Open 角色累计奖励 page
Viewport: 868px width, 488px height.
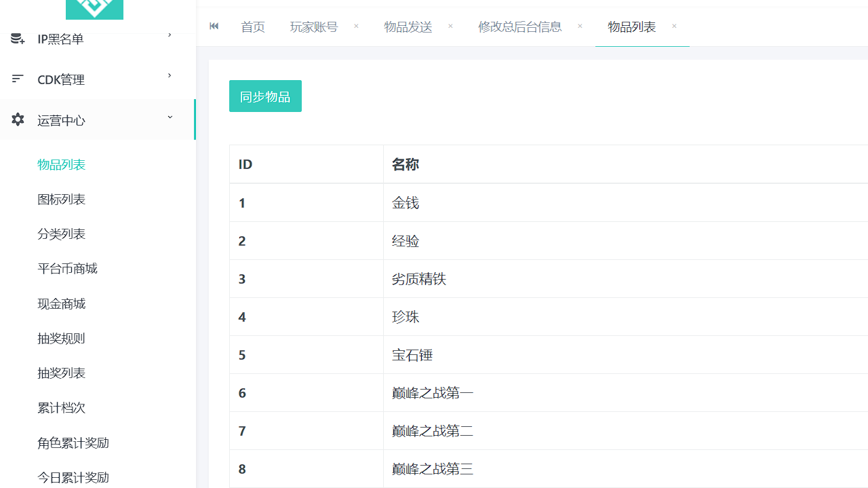tap(73, 443)
